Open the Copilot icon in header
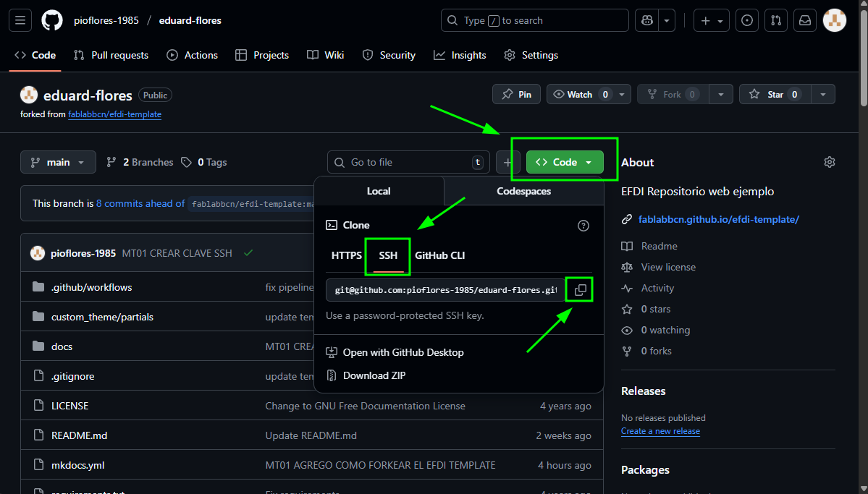 click(x=646, y=20)
